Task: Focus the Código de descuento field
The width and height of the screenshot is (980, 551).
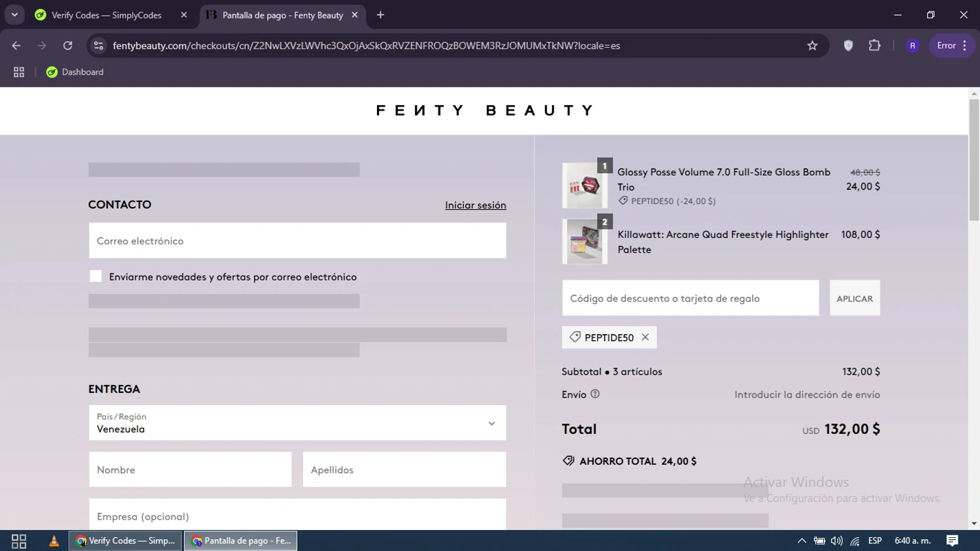Action: coord(691,298)
